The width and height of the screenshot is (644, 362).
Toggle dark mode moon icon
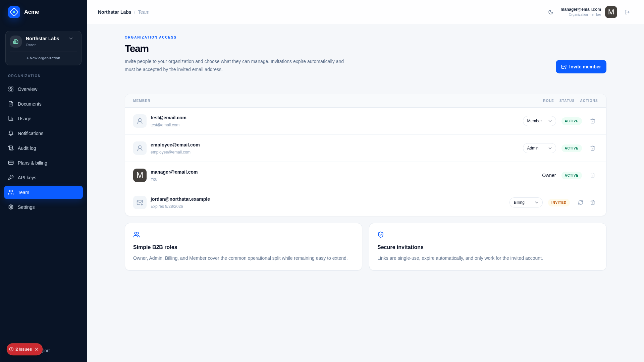click(551, 12)
